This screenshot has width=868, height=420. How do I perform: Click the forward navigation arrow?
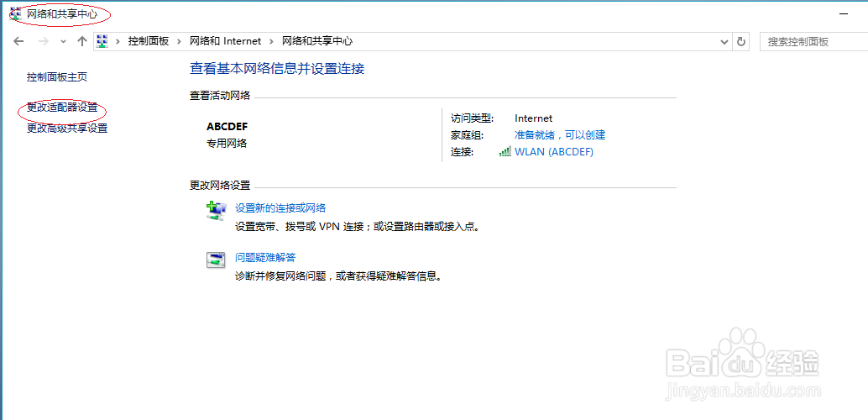click(x=44, y=41)
